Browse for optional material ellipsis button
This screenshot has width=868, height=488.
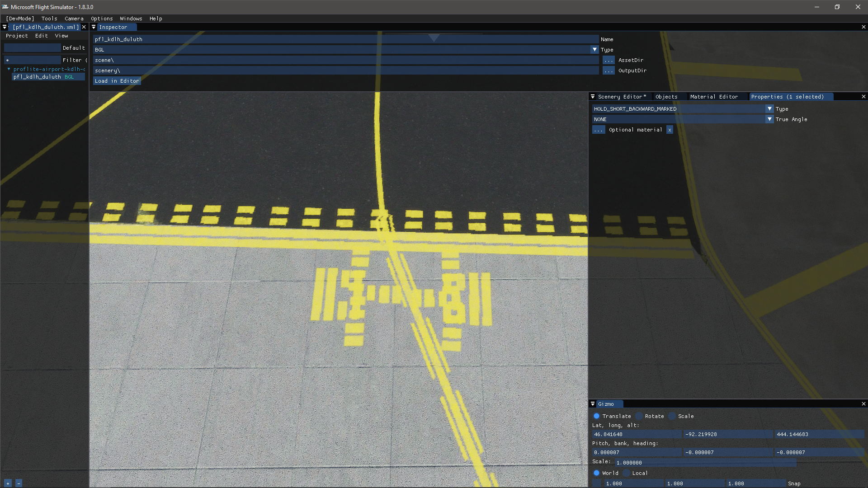(599, 130)
